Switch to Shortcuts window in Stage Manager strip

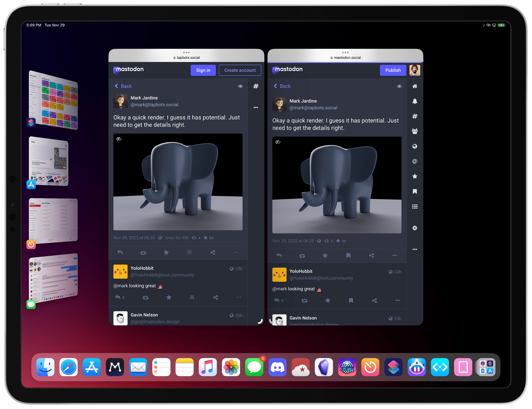pos(53,100)
